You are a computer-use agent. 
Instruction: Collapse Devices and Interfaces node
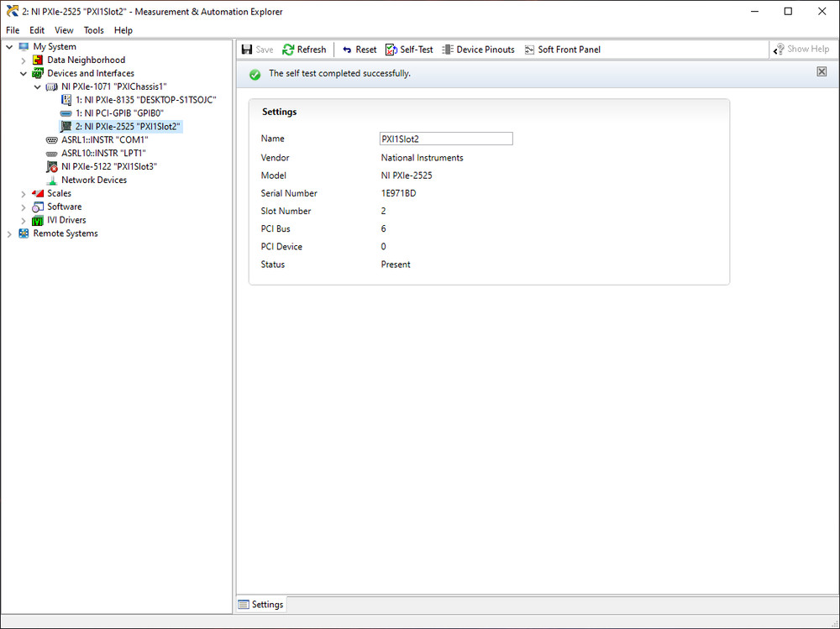click(23, 73)
